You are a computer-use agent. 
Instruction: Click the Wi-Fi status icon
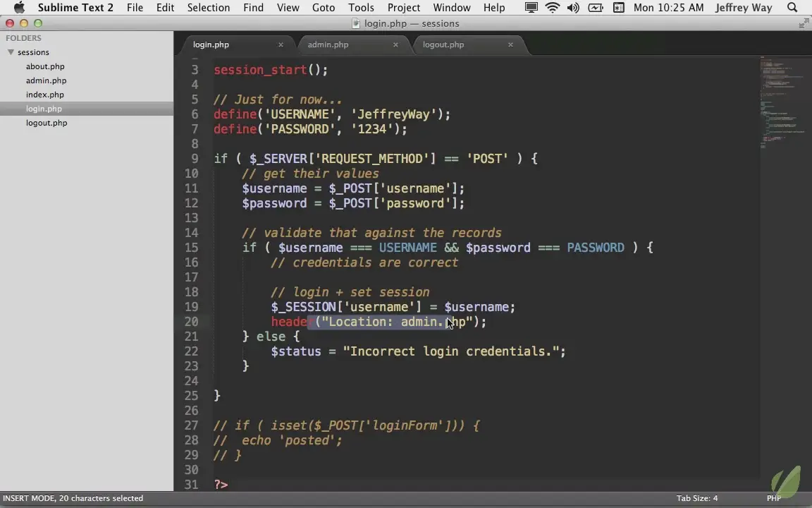point(553,8)
